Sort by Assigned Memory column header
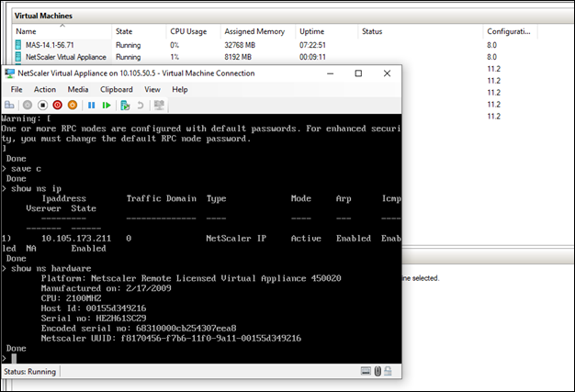575x392 pixels. tap(258, 31)
